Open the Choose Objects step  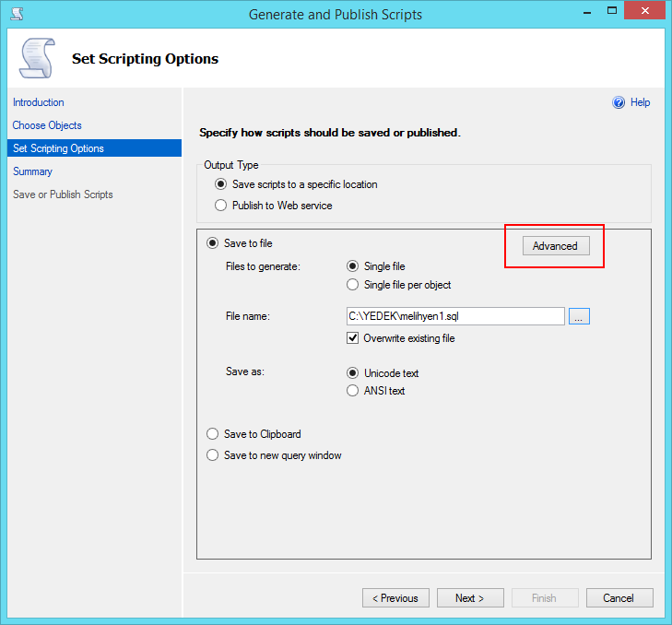tap(47, 125)
